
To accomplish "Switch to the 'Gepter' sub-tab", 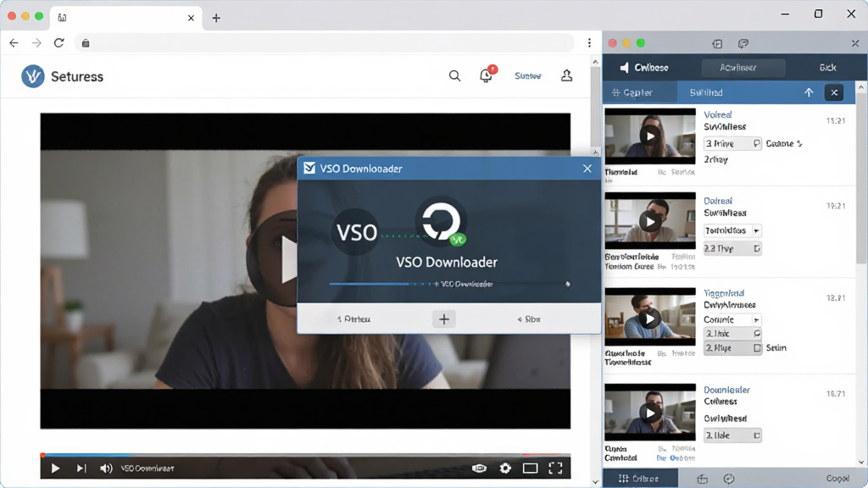I will 639,92.
